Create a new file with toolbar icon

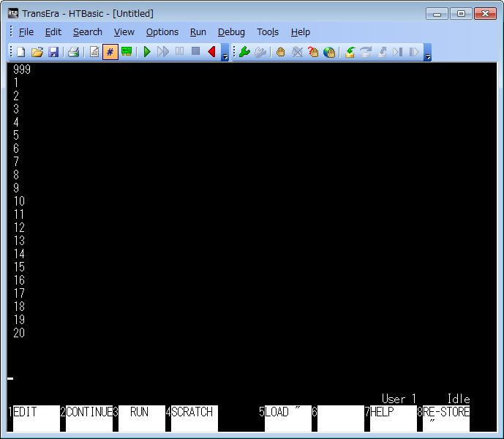(x=21, y=52)
